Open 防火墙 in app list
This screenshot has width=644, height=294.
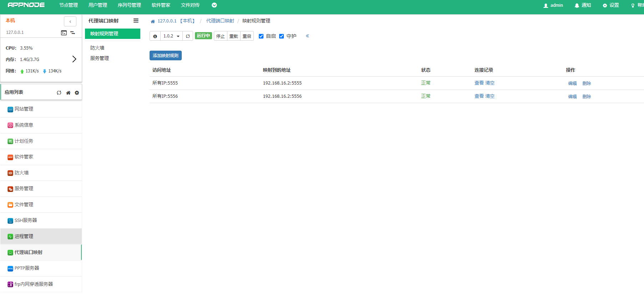41,173
